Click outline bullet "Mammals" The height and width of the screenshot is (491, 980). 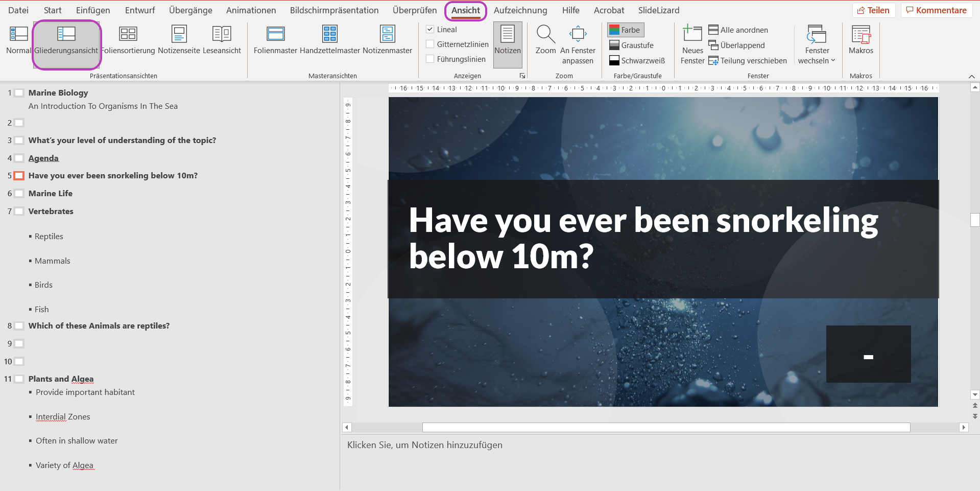click(x=53, y=261)
